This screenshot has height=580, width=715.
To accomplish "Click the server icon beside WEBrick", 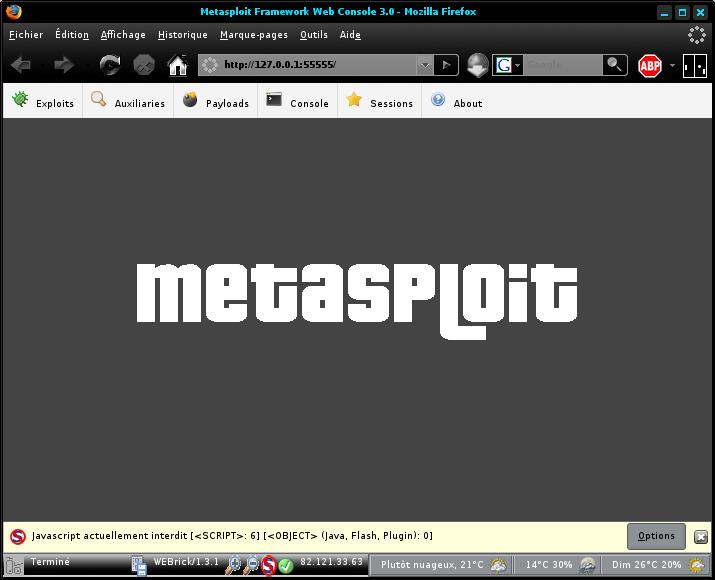I will click(x=139, y=565).
